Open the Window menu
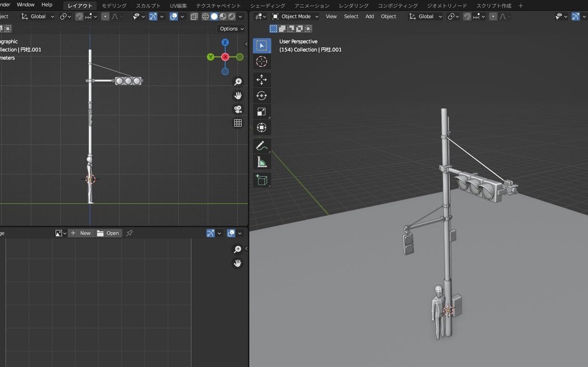The image size is (588, 367). point(26,5)
